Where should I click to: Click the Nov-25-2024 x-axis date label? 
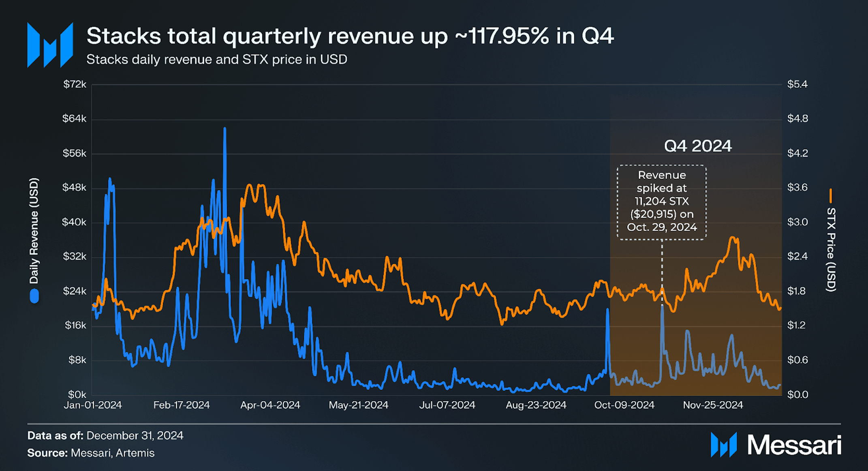(x=713, y=405)
